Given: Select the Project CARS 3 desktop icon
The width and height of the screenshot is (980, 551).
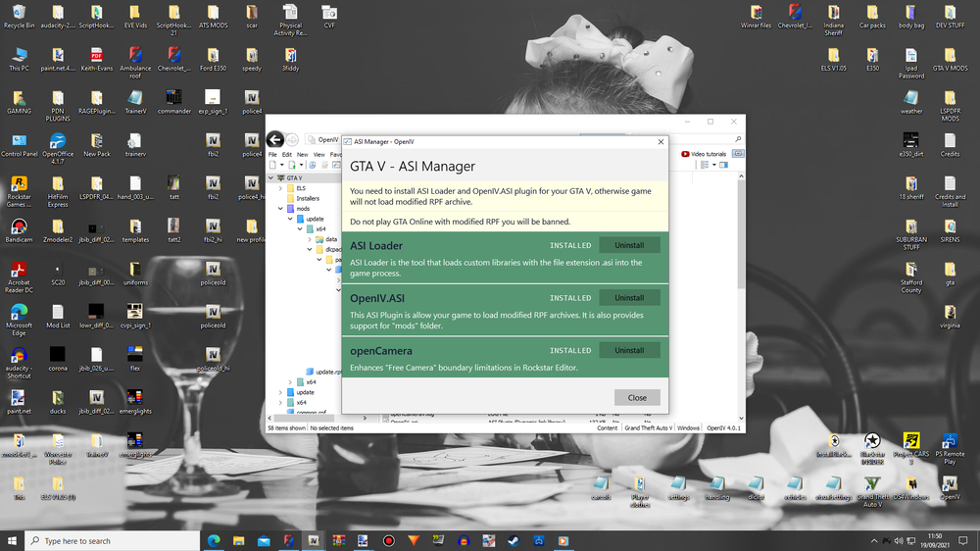Looking at the screenshot, I should (x=911, y=448).
